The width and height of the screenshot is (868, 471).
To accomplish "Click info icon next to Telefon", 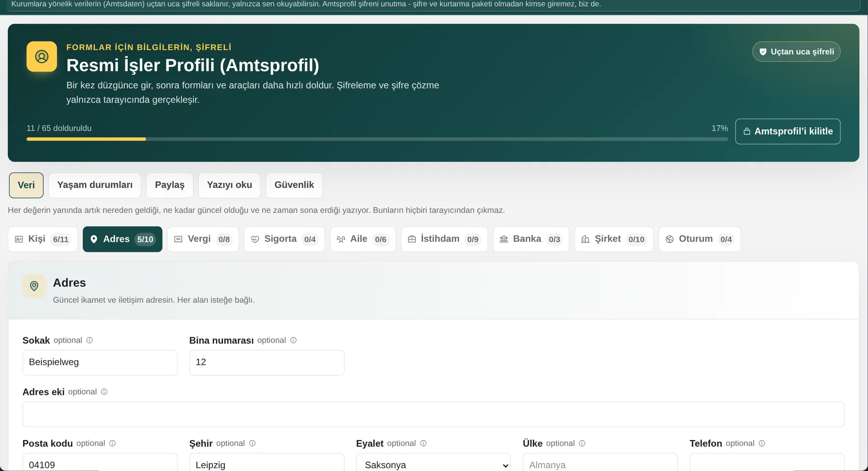I will [x=762, y=444].
